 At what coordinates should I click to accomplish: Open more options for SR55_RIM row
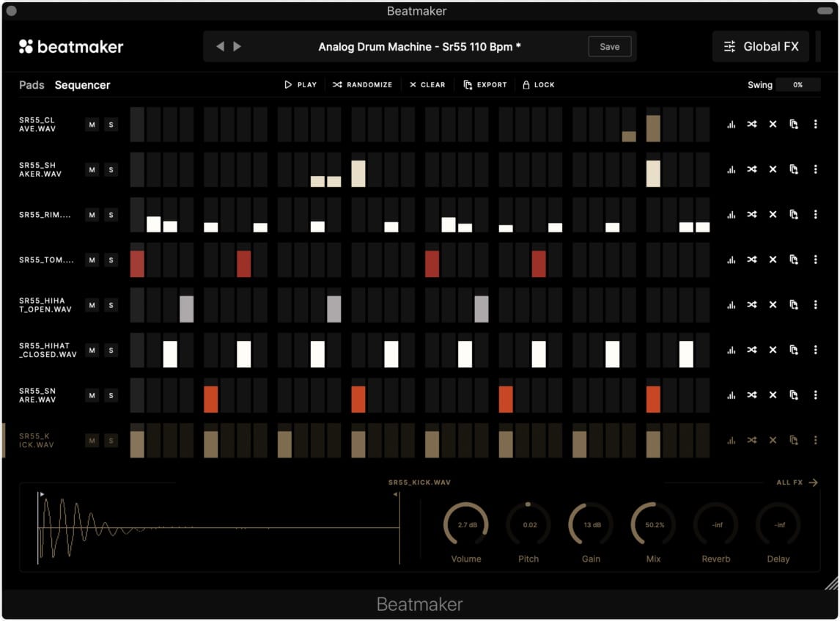pos(815,214)
